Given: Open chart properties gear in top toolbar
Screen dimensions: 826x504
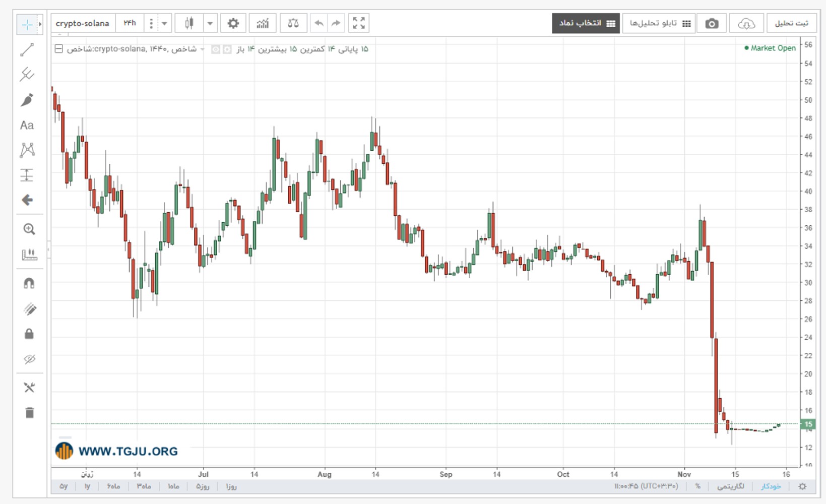Looking at the screenshot, I should (x=233, y=23).
